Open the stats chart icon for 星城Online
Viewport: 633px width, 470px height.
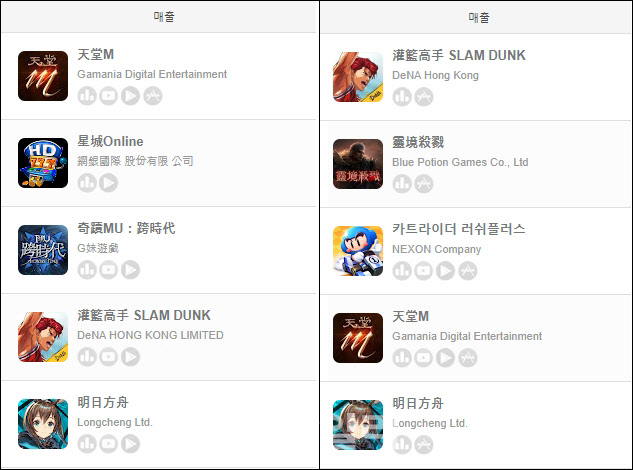click(x=87, y=183)
